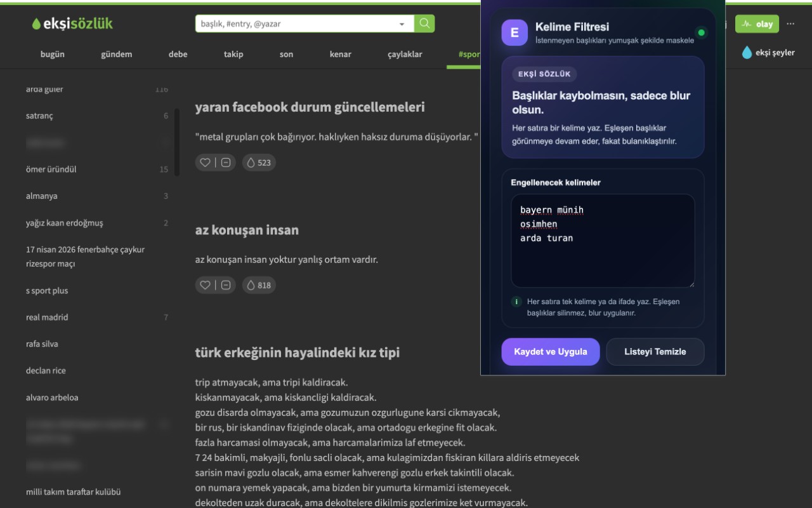The height and width of the screenshot is (508, 812).
Task: Click the sidebar topic list scrollbar
Action: click(x=177, y=142)
